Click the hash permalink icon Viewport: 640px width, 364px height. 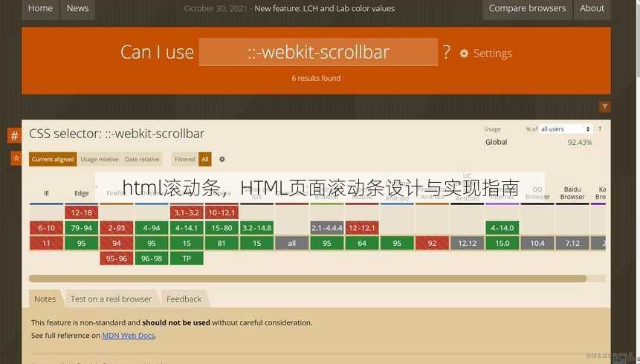click(x=14, y=135)
